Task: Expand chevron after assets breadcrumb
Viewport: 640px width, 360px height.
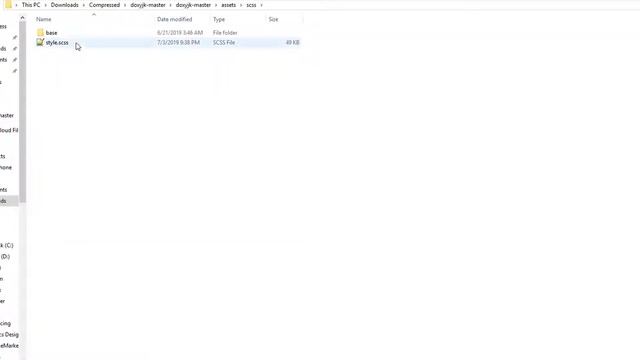Action: pyautogui.click(x=241, y=5)
